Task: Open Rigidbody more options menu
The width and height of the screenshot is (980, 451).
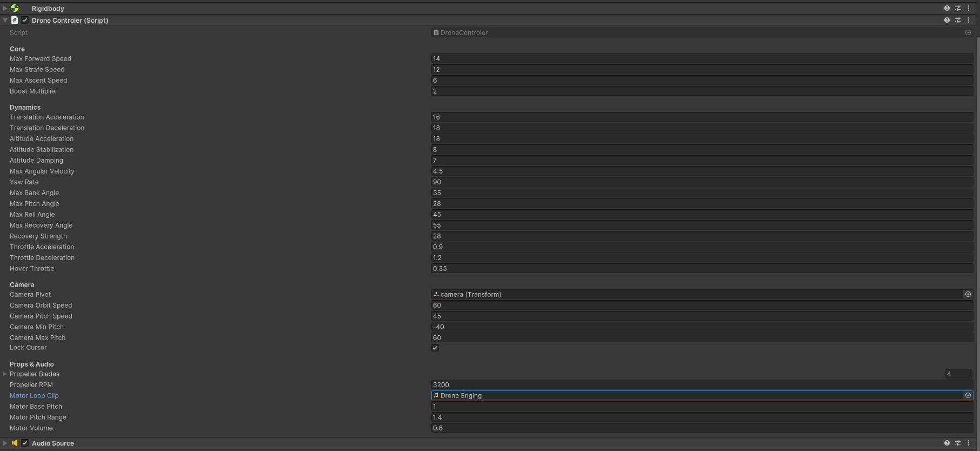Action: click(x=969, y=8)
